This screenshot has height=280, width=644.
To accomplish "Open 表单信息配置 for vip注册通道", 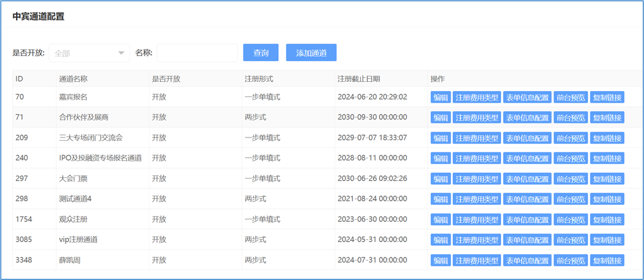I will (527, 240).
